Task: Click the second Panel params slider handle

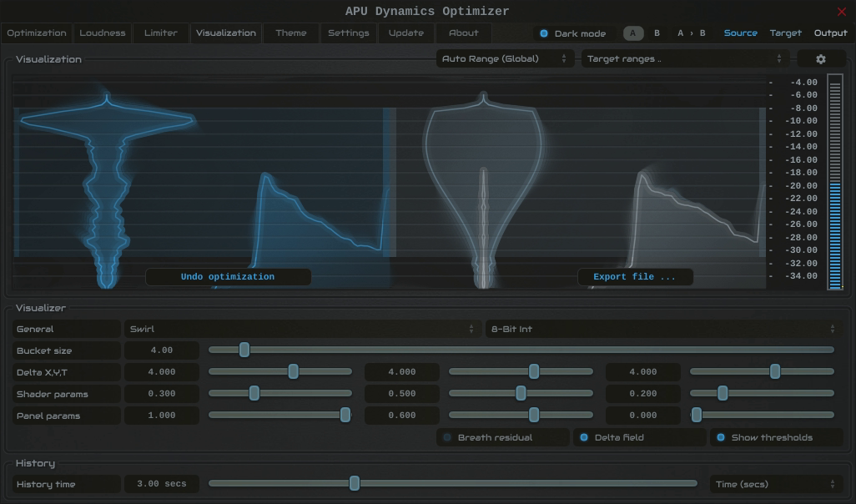Action: click(534, 416)
